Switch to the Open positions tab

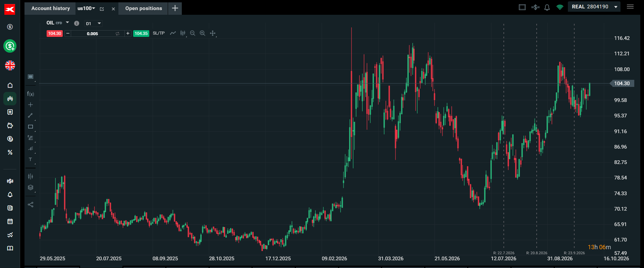[144, 8]
